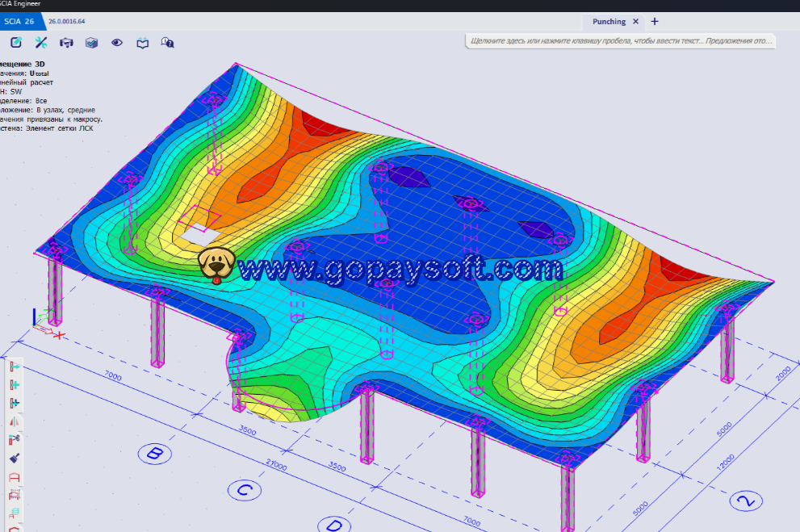Image resolution: width=800 pixels, height=532 pixels.
Task: Click the help question bubble icon
Action: [167, 43]
